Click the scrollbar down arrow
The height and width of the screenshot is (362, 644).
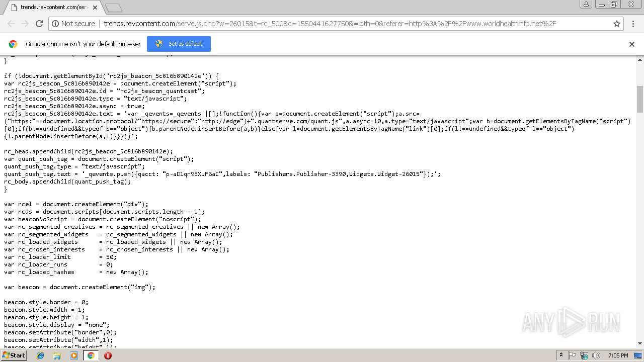tap(639, 344)
